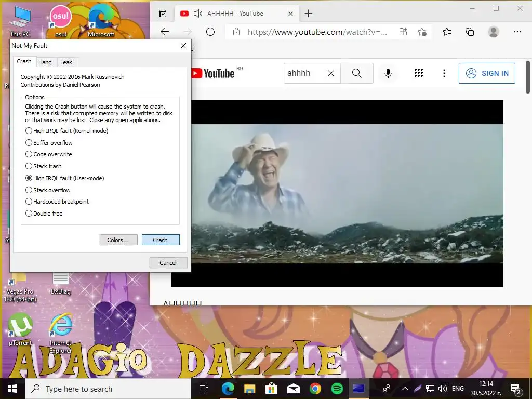The width and height of the screenshot is (532, 399).
Task: Go to YouTube home via logo
Action: tap(213, 73)
